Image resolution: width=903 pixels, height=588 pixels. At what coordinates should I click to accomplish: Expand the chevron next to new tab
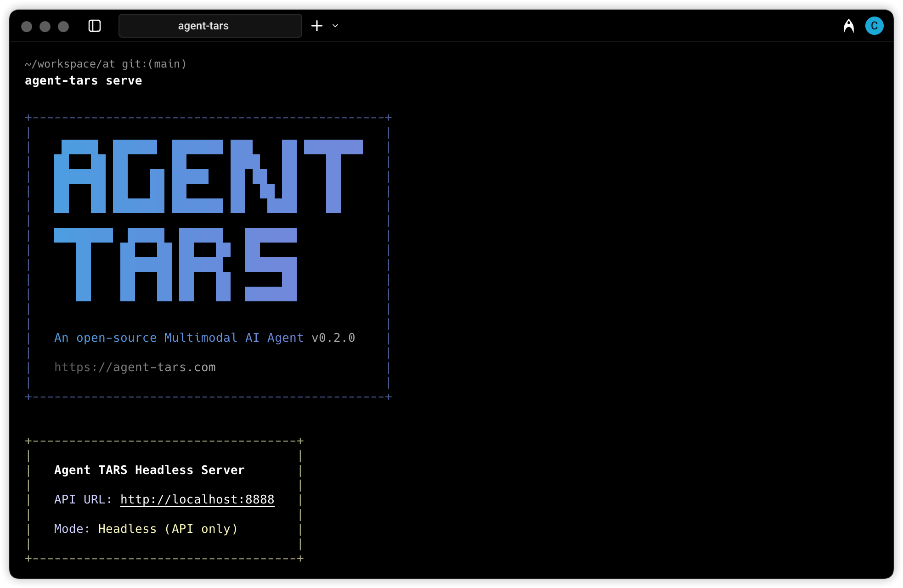(335, 26)
